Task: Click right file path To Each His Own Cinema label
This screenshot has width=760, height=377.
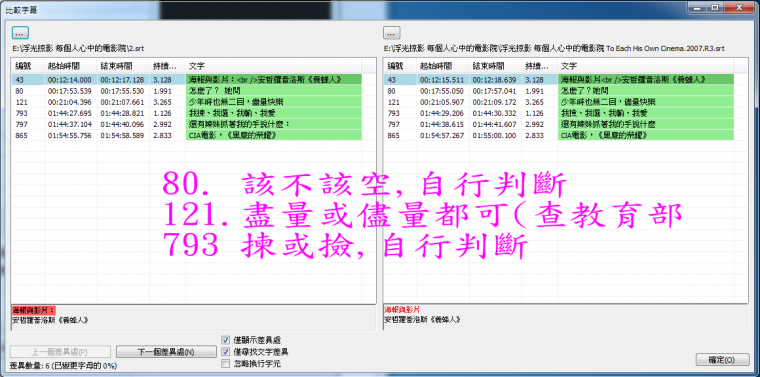Action: pos(554,48)
